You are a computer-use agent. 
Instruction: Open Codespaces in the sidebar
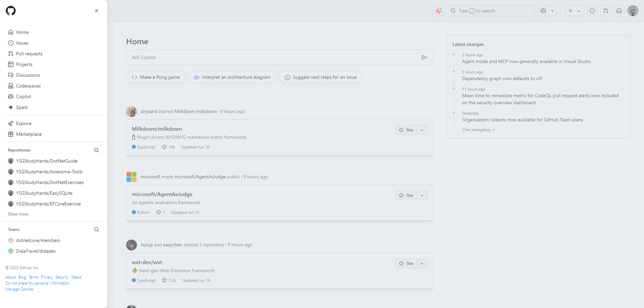[x=54, y=86]
